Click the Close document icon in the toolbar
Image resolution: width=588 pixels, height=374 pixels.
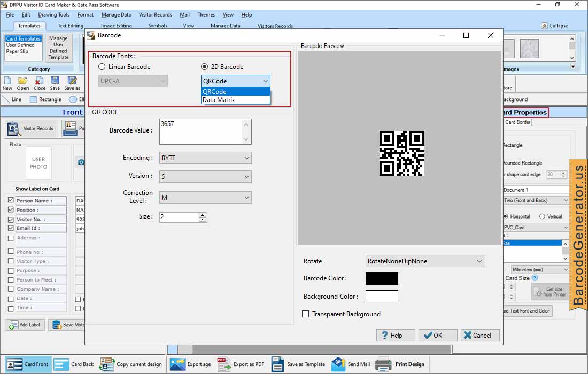coord(39,81)
